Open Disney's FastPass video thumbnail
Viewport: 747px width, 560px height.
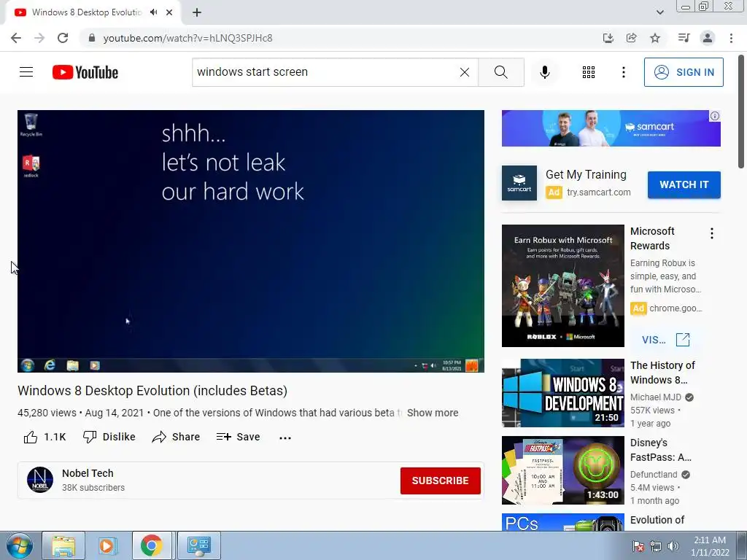pos(562,470)
